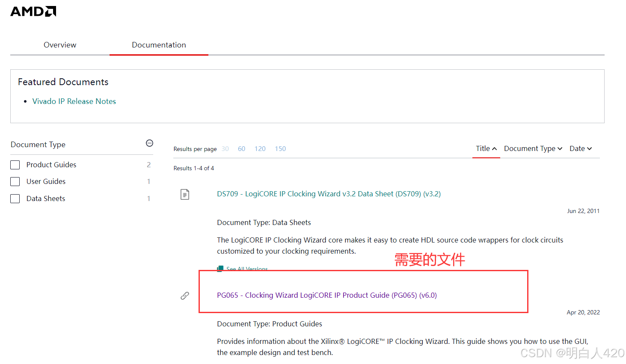Click the User Guides filter label
The width and height of the screenshot is (626, 364).
tap(46, 181)
